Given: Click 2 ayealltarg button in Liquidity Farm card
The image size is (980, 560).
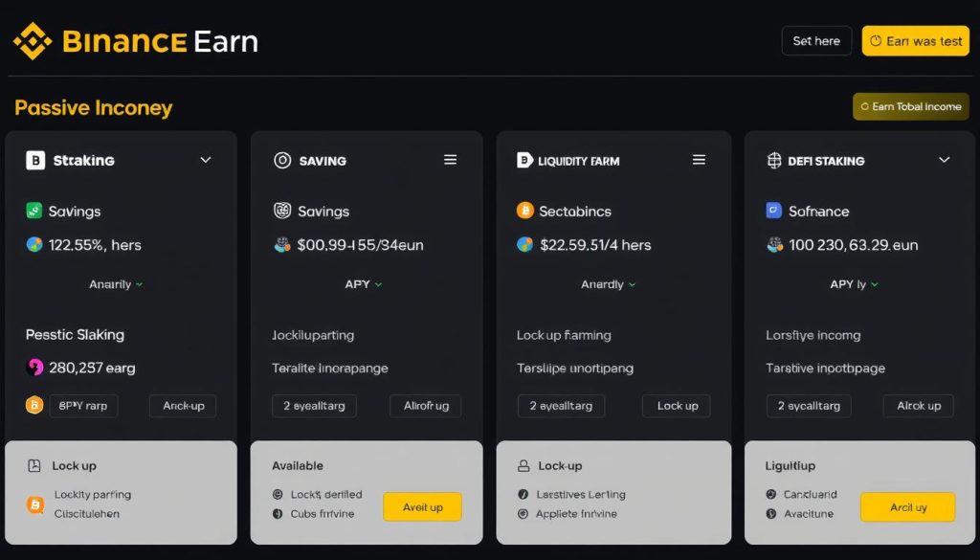Looking at the screenshot, I should [561, 406].
